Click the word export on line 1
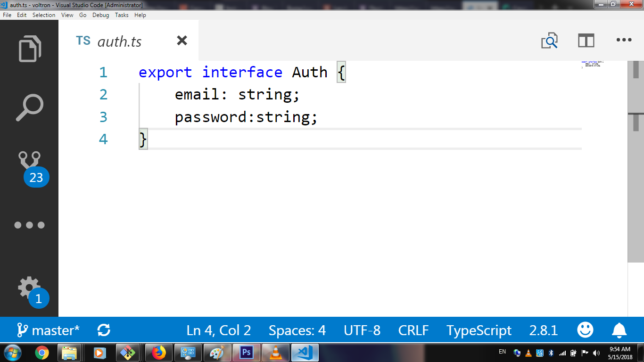644x362 pixels. [165, 72]
